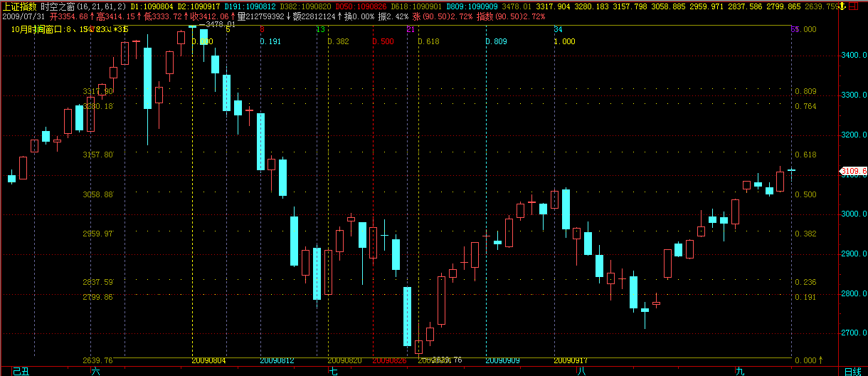Click the low price 低3333.72
The image size is (868, 376).
[x=162, y=16]
